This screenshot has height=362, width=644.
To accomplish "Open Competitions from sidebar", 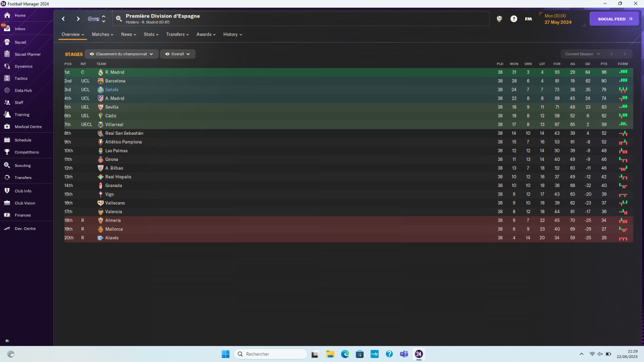I will (x=27, y=152).
